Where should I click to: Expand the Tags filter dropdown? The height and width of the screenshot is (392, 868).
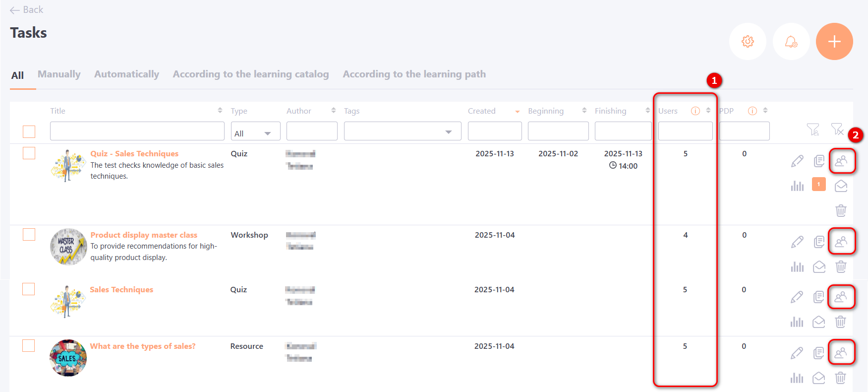point(402,131)
